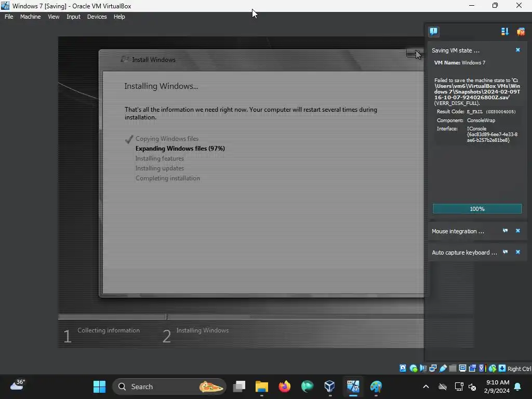Expand the Auto capture keyboard notification
This screenshot has height=399, width=532.
click(464, 252)
